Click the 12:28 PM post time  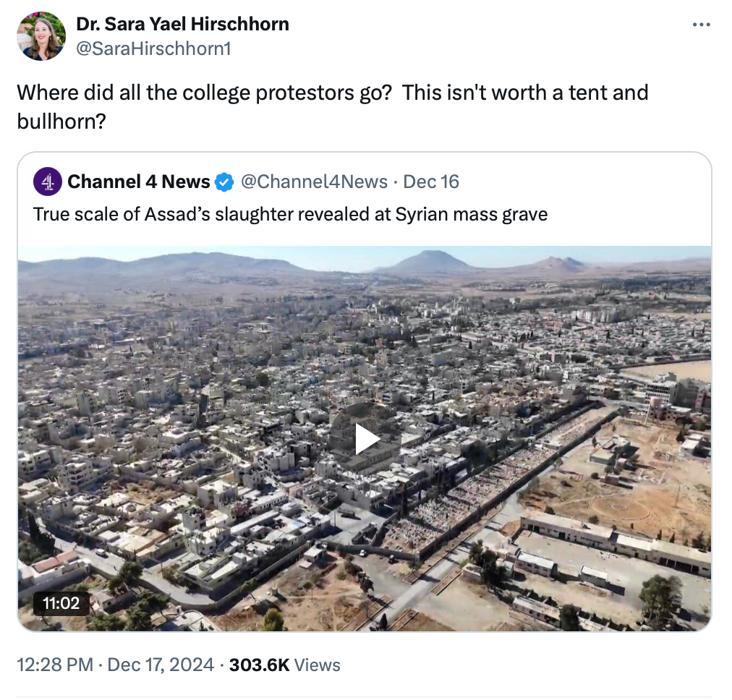tap(54, 665)
